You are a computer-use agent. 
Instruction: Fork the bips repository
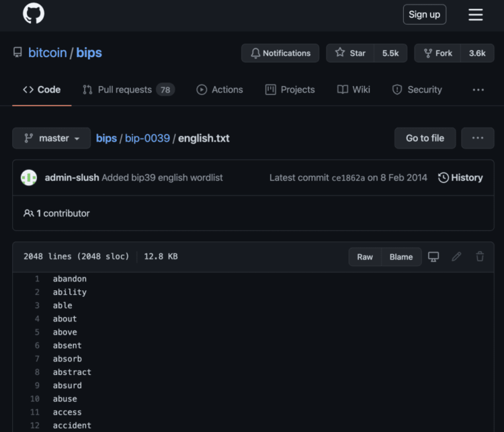[x=437, y=53]
